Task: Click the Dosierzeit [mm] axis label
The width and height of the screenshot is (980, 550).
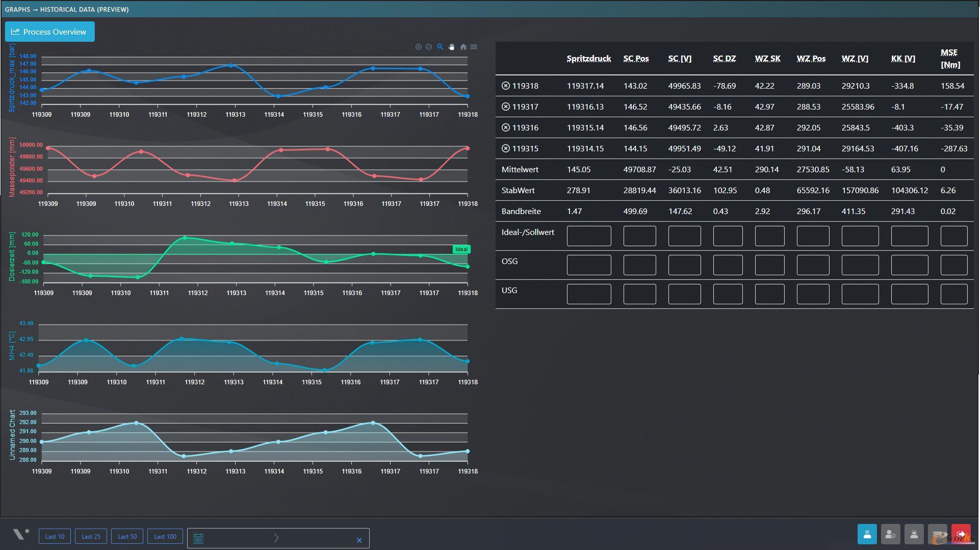Action: click(x=12, y=257)
